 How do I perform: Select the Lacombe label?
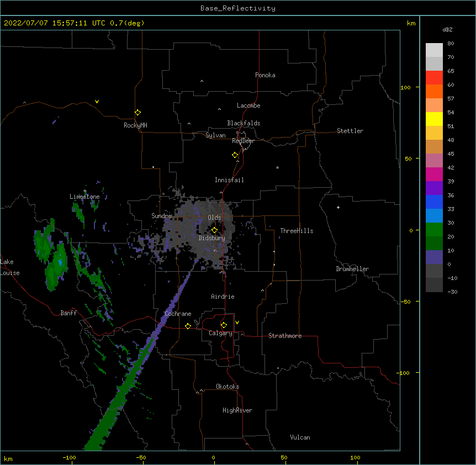coord(248,105)
